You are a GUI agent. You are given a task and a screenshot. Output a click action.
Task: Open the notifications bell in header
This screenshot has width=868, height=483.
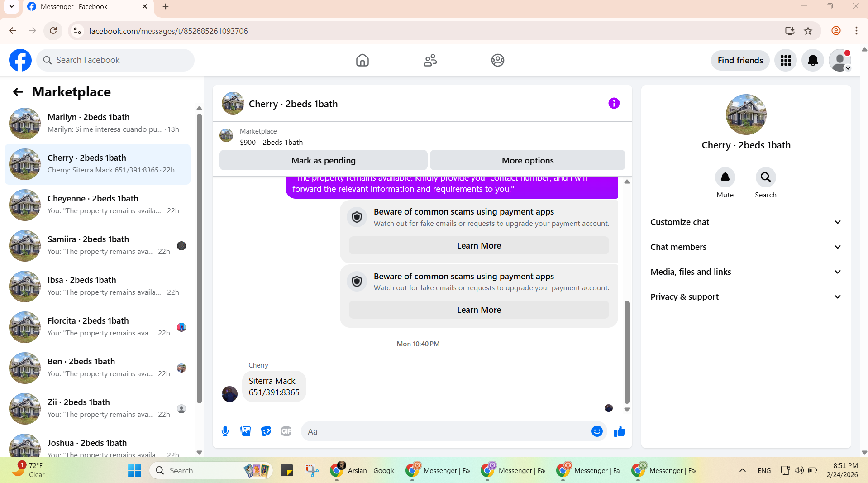[813, 60]
